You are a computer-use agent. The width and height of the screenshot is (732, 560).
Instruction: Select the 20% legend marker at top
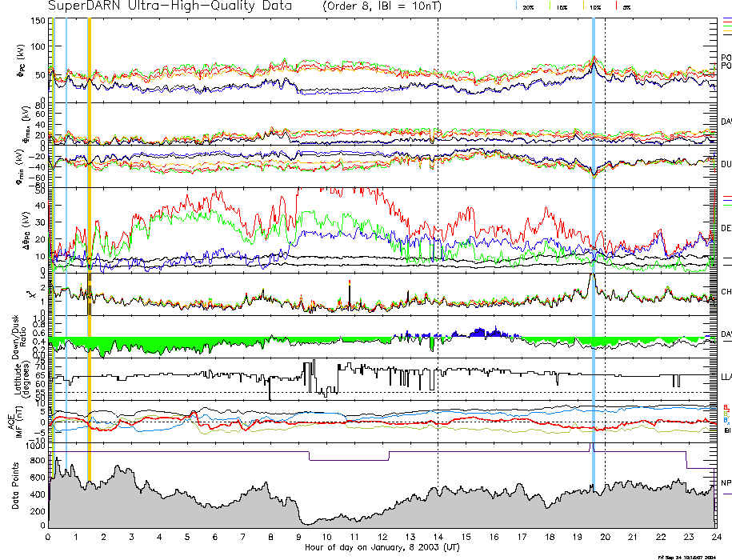[528, 6]
